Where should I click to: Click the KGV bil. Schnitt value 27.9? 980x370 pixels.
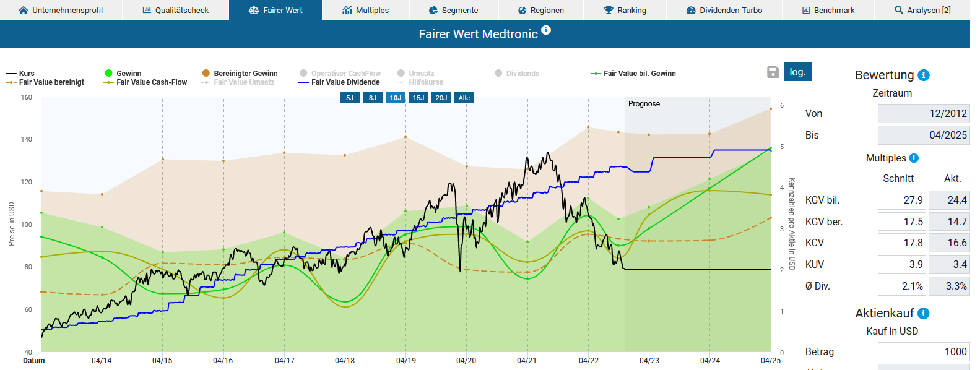[902, 200]
